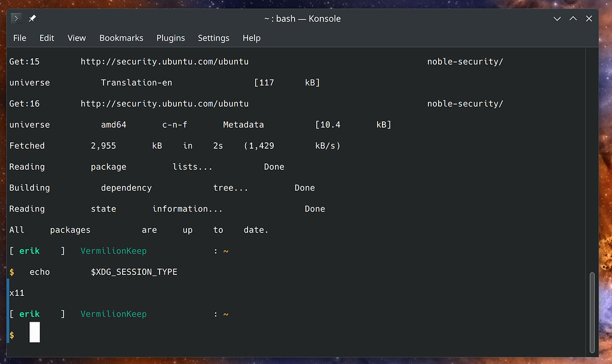Click the blinking cursor at the prompt
Viewport: 612px width, 364px height.
[34, 332]
